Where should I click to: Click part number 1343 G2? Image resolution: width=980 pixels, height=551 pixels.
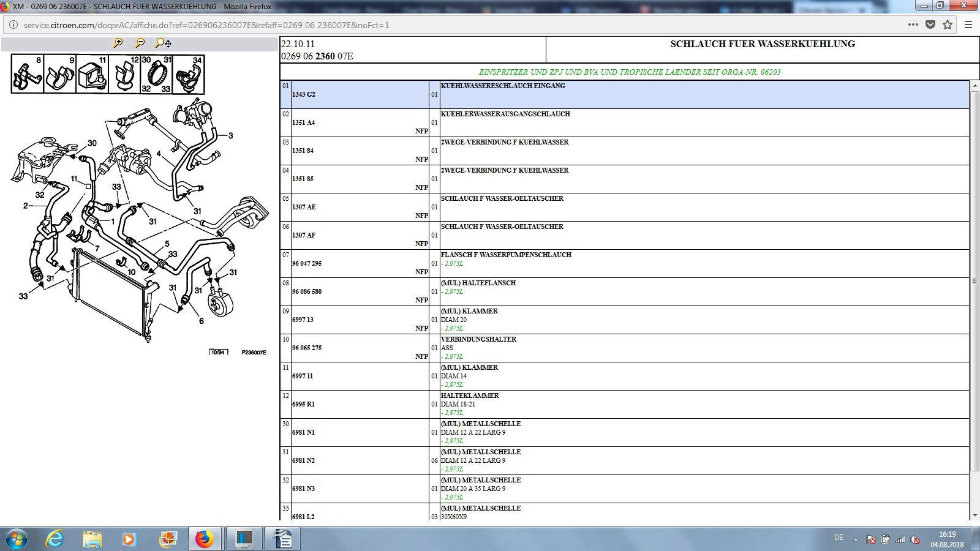303,94
